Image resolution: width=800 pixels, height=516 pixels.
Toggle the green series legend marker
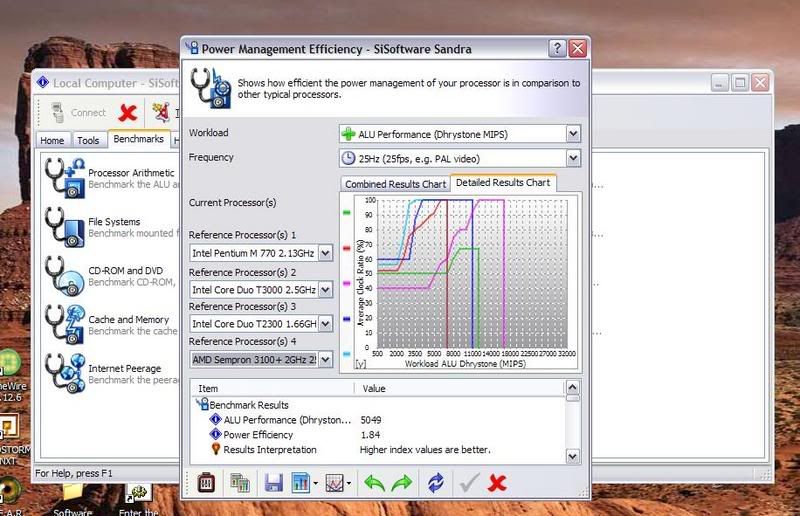click(346, 212)
